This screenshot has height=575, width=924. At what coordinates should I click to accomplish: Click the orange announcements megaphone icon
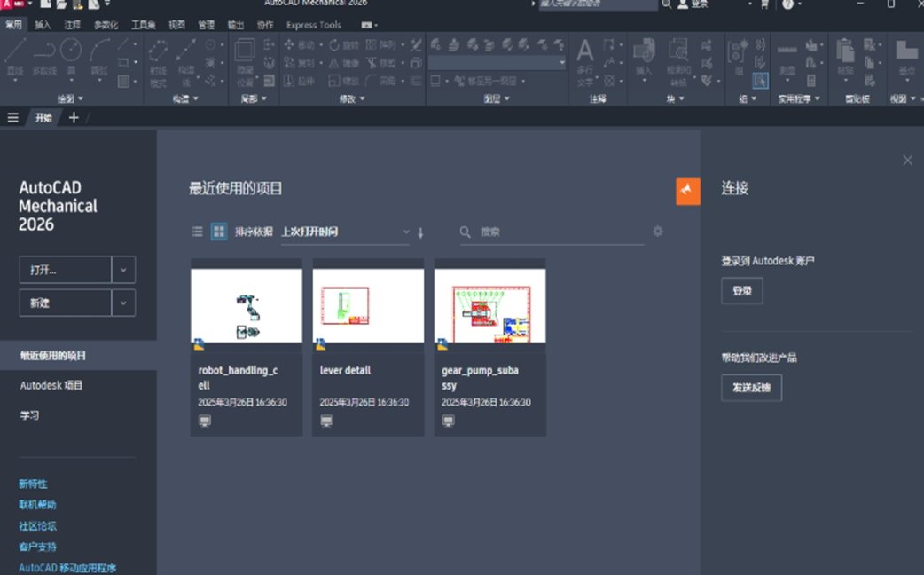coord(688,191)
